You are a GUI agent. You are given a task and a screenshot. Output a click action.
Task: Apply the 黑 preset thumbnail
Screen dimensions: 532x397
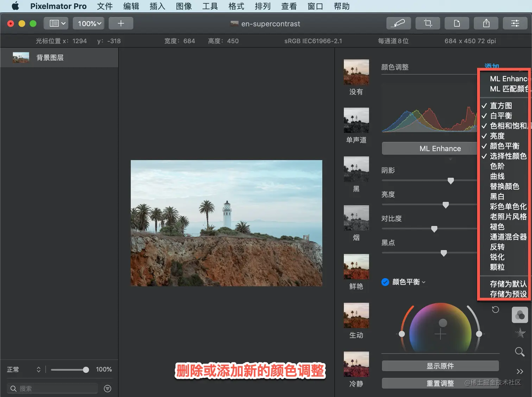click(x=356, y=169)
